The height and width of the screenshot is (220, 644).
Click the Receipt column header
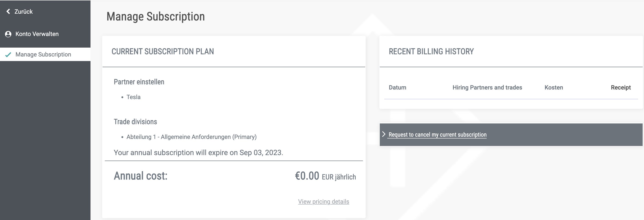tap(621, 87)
